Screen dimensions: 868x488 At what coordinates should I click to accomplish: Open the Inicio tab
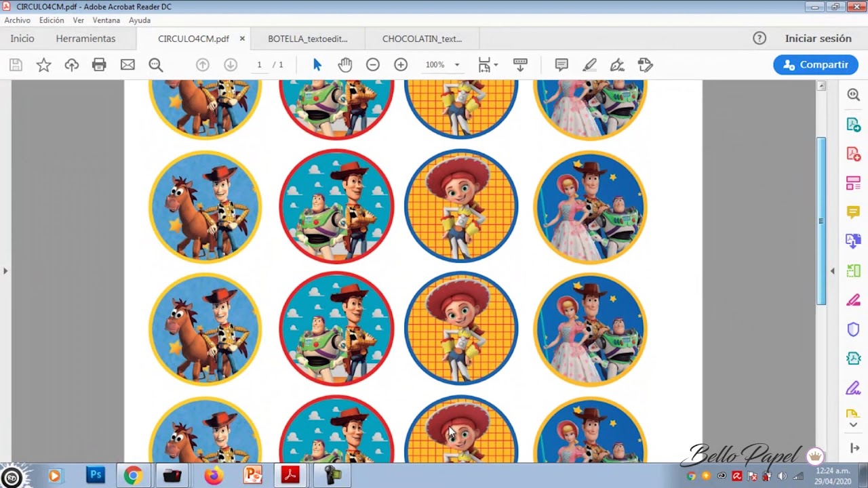coord(22,39)
